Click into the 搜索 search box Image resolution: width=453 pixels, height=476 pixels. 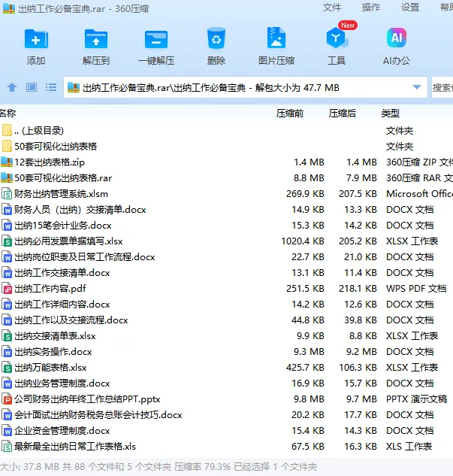442,87
